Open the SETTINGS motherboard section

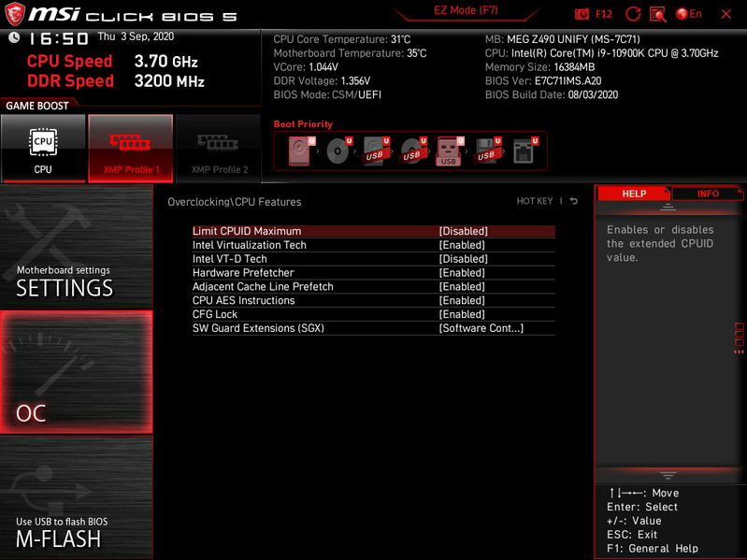[77, 247]
